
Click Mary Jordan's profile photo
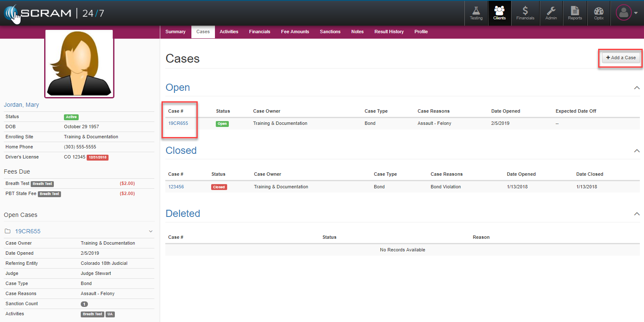[79, 63]
